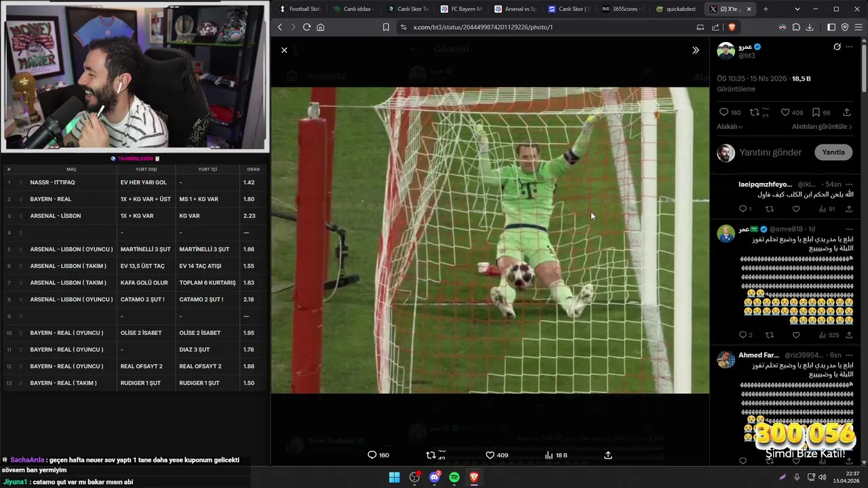Open the Windows Start menu
This screenshot has height=488, width=868.
point(394,477)
